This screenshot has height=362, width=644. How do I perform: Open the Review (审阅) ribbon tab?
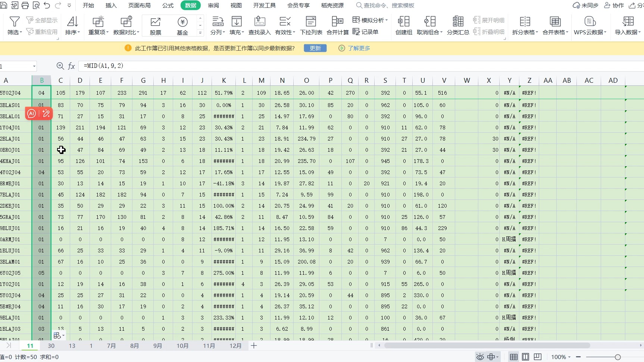coord(213,5)
